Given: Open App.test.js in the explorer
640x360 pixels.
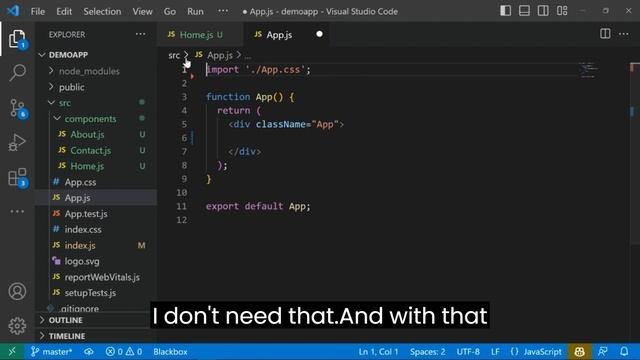Looking at the screenshot, I should (x=86, y=214).
